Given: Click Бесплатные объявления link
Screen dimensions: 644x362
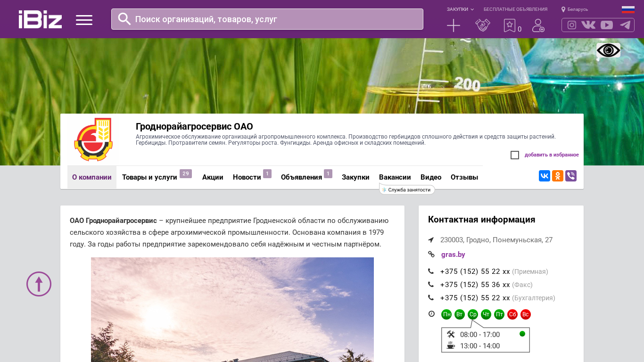Looking at the screenshot, I should (515, 9).
